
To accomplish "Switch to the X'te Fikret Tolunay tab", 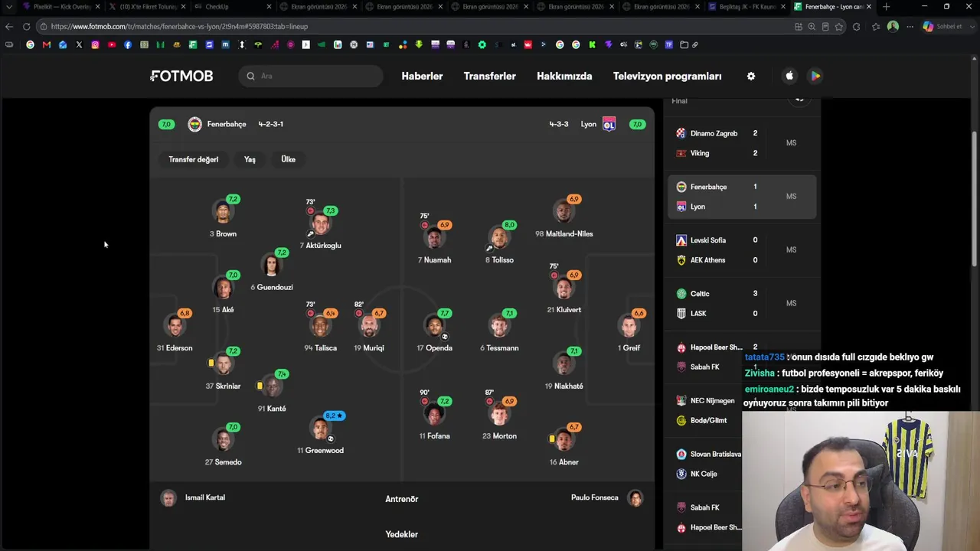I will tap(146, 7).
